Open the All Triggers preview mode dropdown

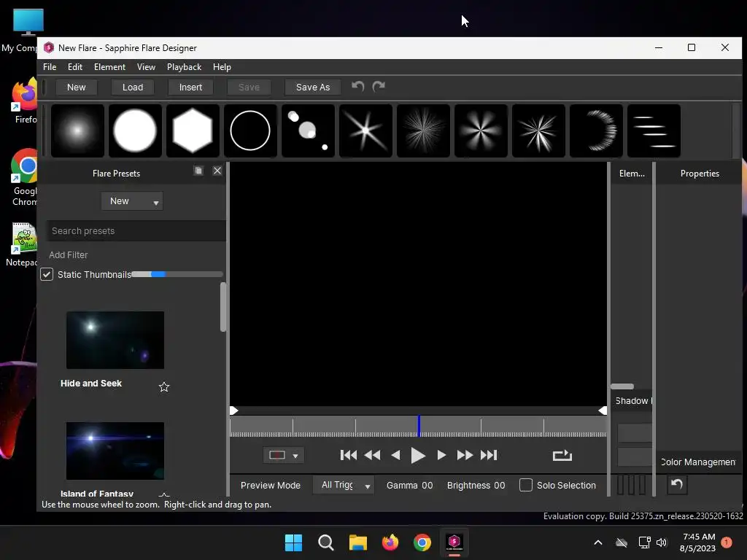[x=343, y=485]
